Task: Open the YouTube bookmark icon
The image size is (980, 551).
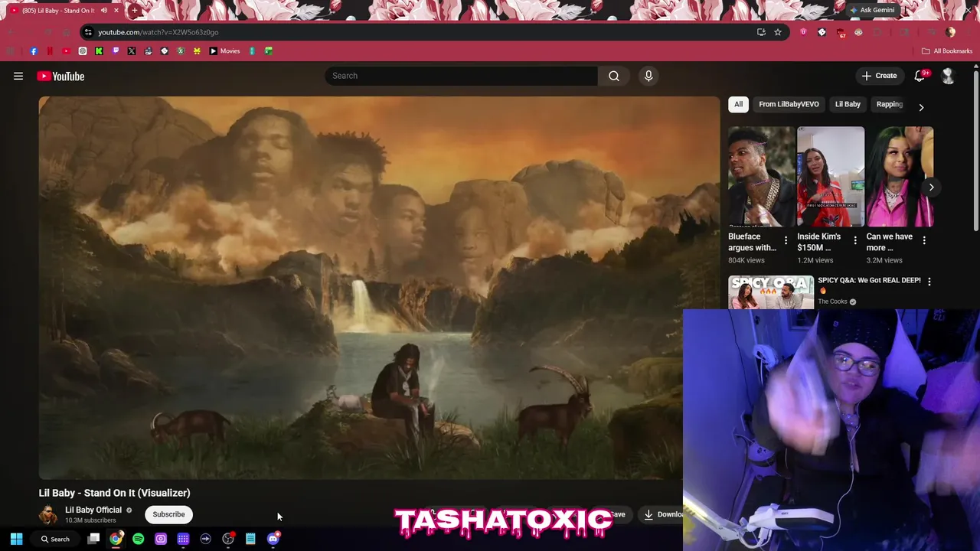Action: tap(66, 51)
